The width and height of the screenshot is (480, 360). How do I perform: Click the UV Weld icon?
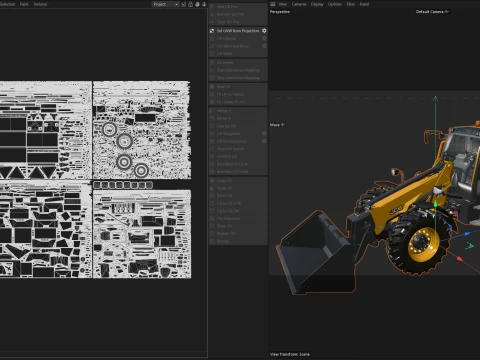pyautogui.click(x=212, y=54)
